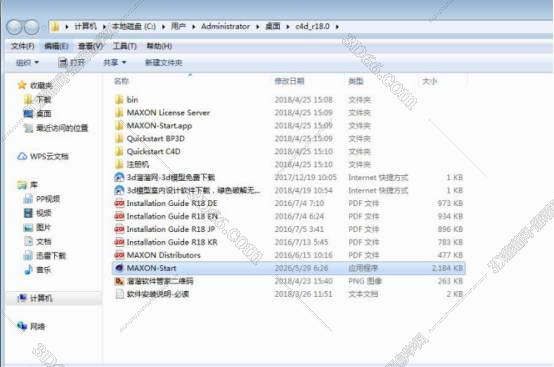This screenshot has width=554, height=367.
Task: Select the 软件安装说明 text file icon
Action: point(119,294)
